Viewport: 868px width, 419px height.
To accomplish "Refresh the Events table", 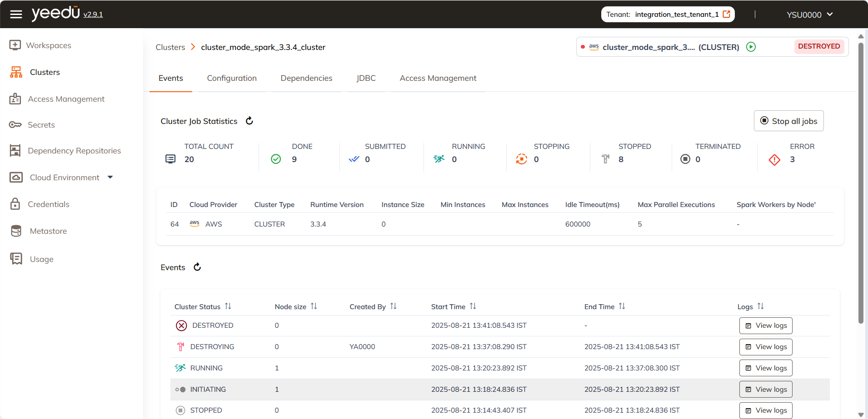I will point(197,267).
